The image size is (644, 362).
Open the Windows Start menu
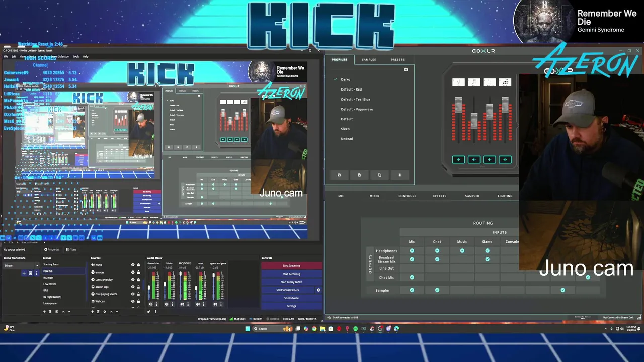click(x=248, y=329)
